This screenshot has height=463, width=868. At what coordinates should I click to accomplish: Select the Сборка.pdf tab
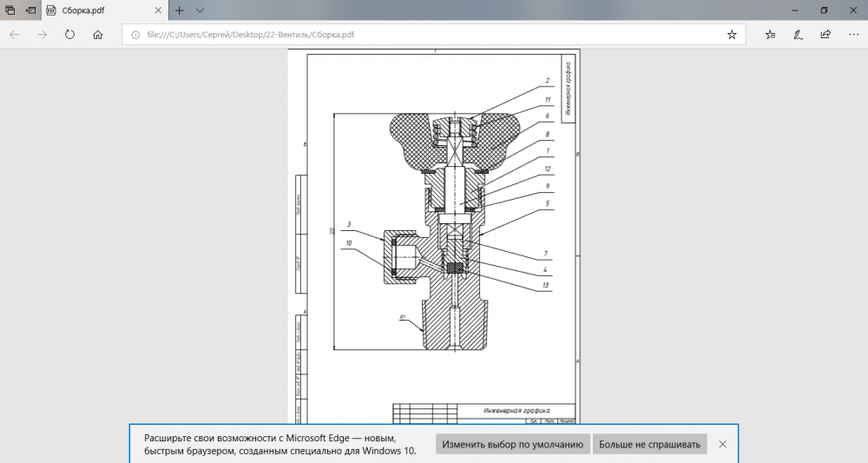[x=95, y=10]
